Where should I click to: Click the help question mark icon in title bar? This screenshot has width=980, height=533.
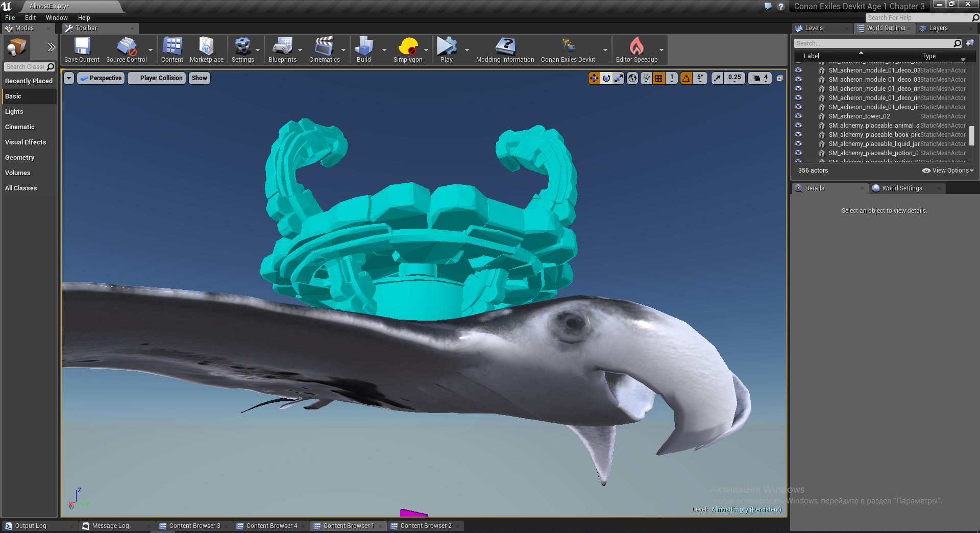point(781,6)
